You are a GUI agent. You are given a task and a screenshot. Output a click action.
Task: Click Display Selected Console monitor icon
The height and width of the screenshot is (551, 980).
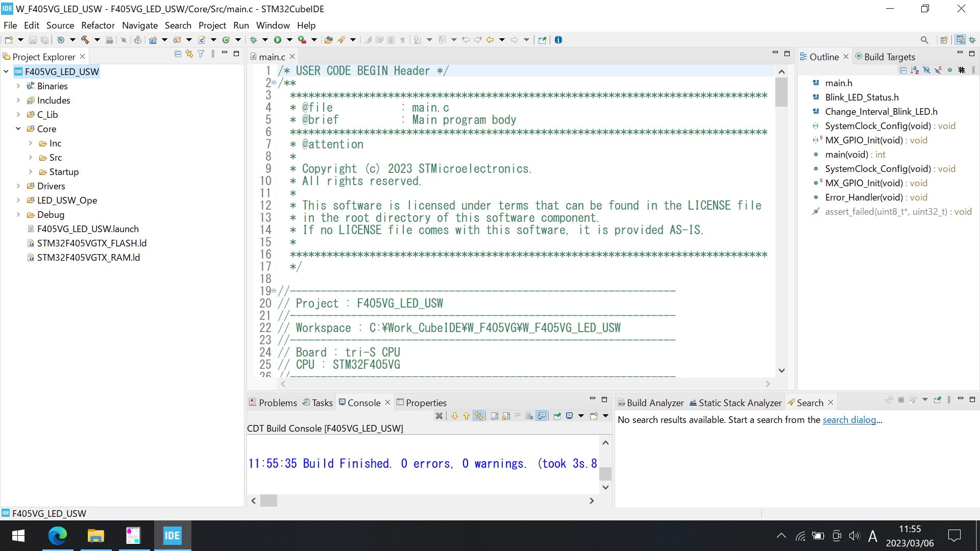[x=570, y=416]
